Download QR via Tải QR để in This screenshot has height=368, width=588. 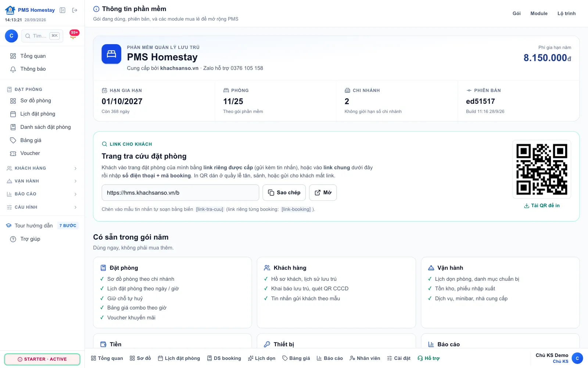[542, 205]
